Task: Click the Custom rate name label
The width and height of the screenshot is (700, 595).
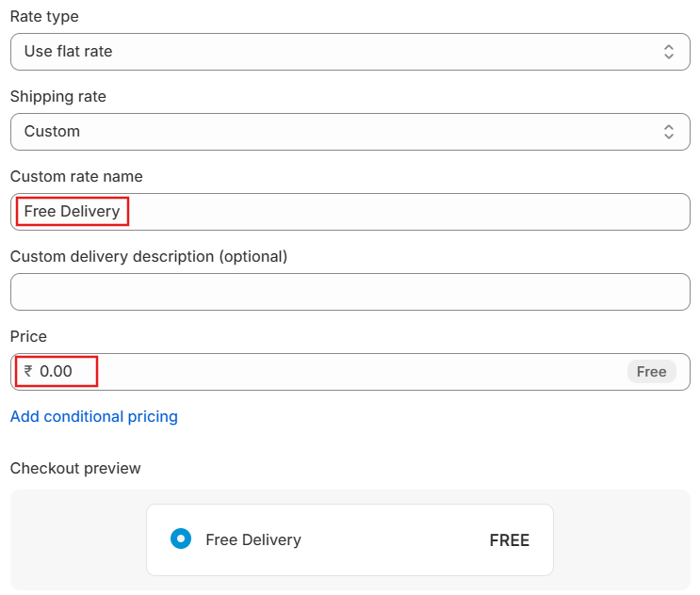Action: pyautogui.click(x=76, y=177)
